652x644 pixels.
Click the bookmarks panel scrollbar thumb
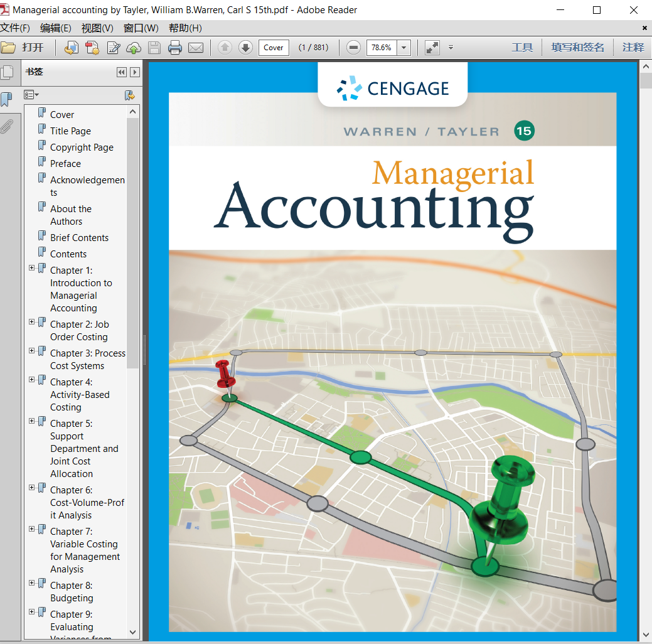132,243
